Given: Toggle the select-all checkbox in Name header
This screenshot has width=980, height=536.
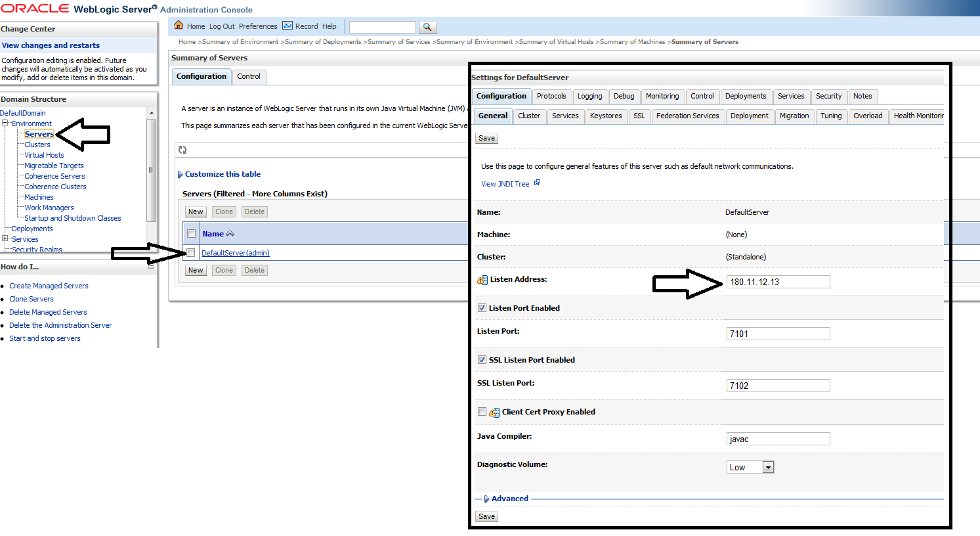Looking at the screenshot, I should [191, 234].
